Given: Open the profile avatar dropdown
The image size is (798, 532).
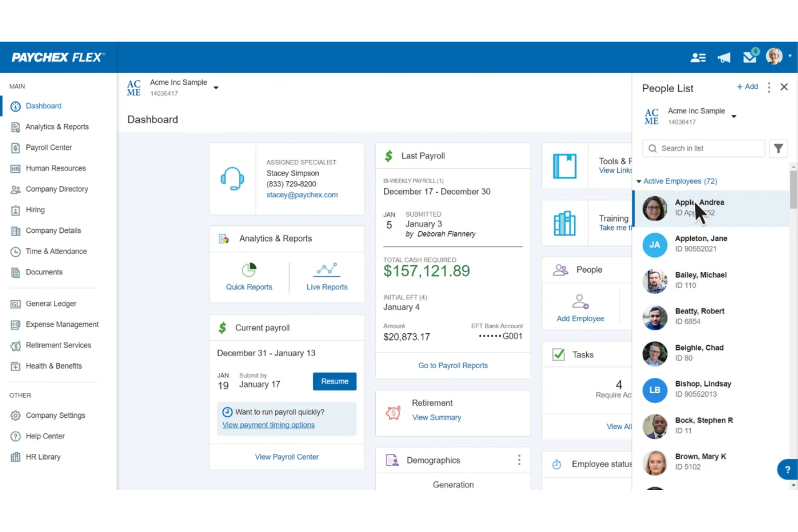Looking at the screenshot, I should [774, 56].
